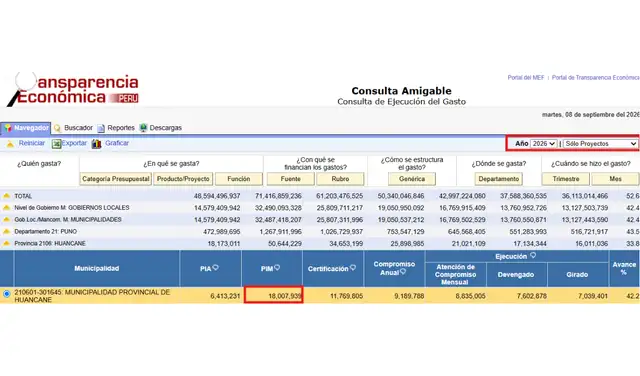Click the Reportes document icon
Viewport: 640px width, 376px height.
pos(101,128)
